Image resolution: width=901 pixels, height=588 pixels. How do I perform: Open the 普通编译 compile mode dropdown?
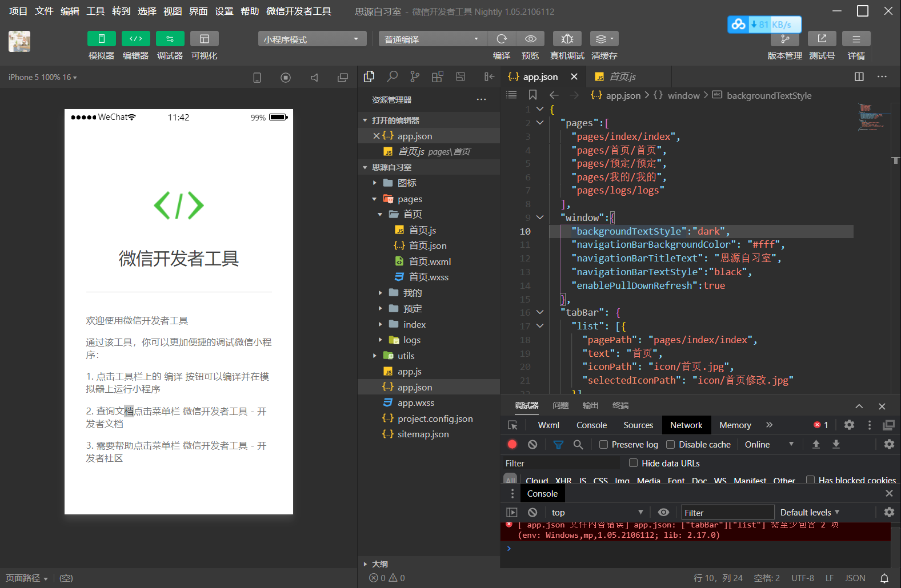433,39
